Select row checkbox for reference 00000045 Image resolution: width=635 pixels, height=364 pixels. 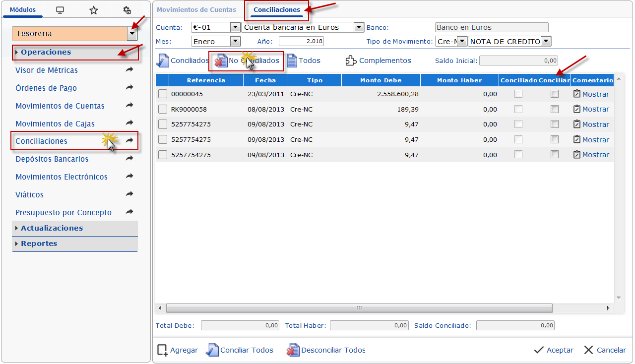[163, 94]
